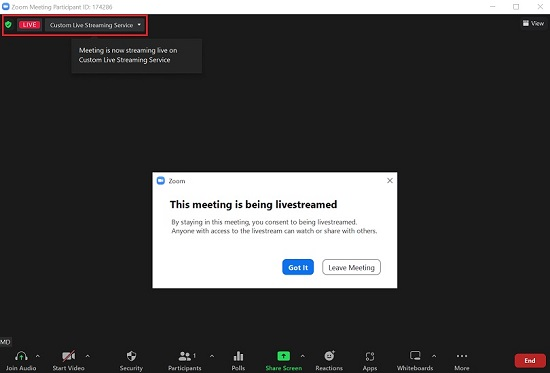
Task: Minimize the Zoom Meeting window
Action: point(493,7)
